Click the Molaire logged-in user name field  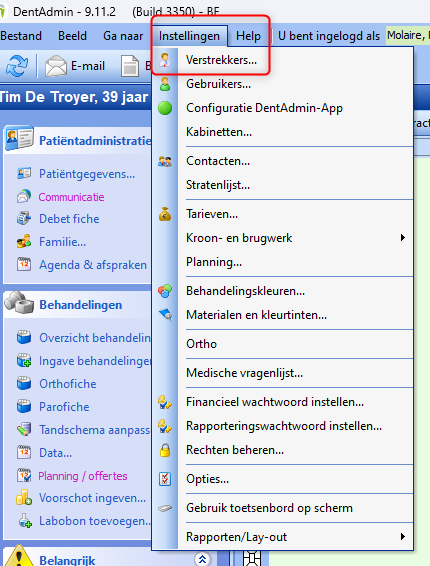(x=408, y=35)
